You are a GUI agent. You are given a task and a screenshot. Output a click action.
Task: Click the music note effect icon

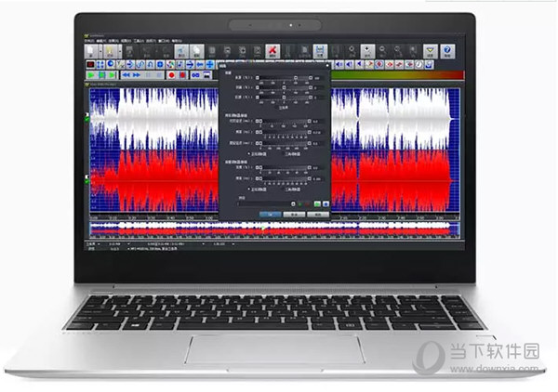(180, 64)
